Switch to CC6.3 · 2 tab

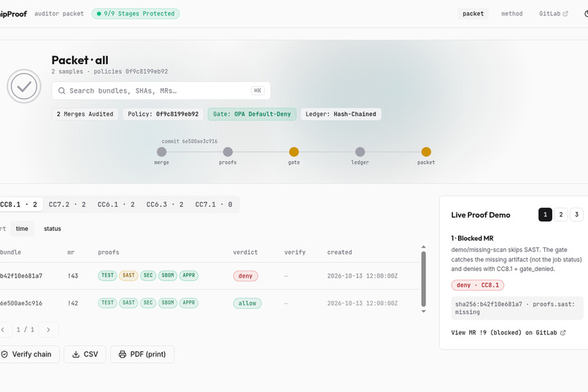165,204
